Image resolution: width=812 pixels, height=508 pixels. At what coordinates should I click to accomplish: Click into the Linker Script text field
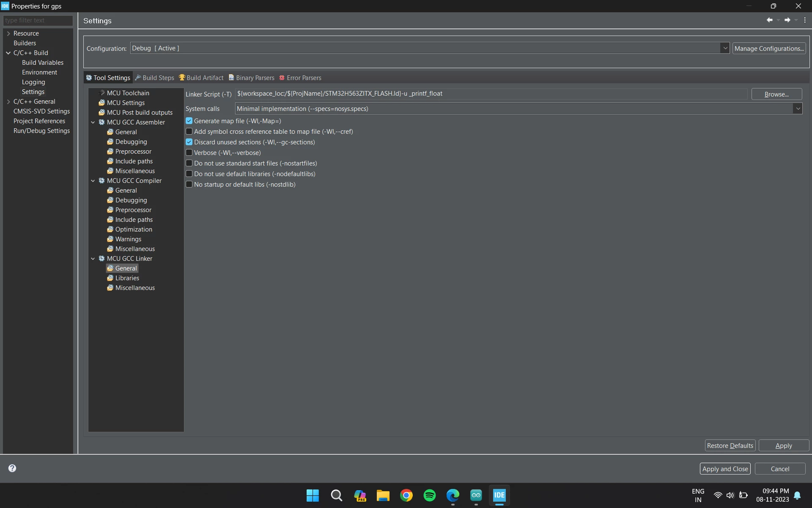(491, 94)
